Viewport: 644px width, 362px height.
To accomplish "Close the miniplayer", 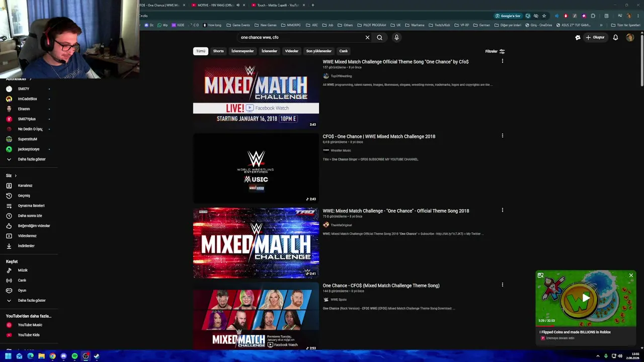I will [x=631, y=276].
